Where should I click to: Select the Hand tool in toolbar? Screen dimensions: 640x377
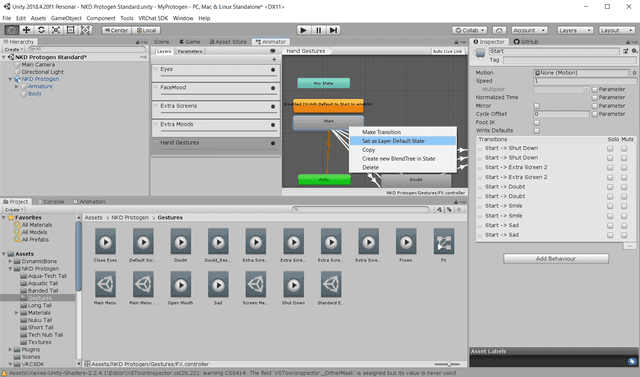11,30
